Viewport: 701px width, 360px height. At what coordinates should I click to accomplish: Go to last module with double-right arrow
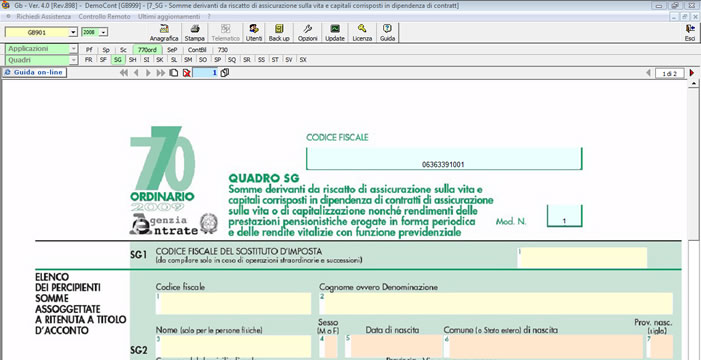click(x=160, y=73)
